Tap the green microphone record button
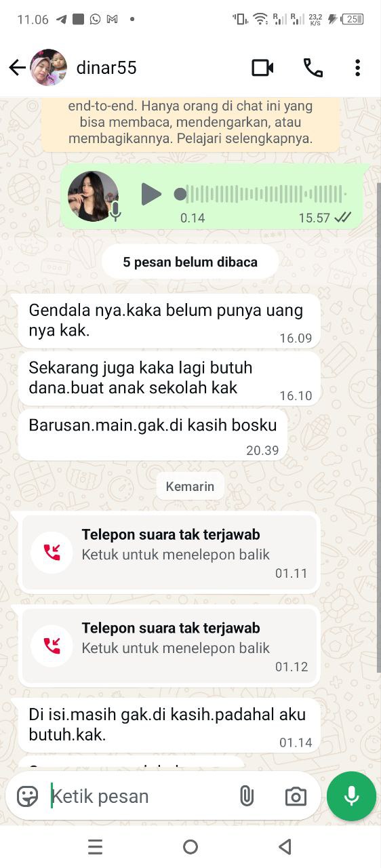381x868 pixels. 351,796
